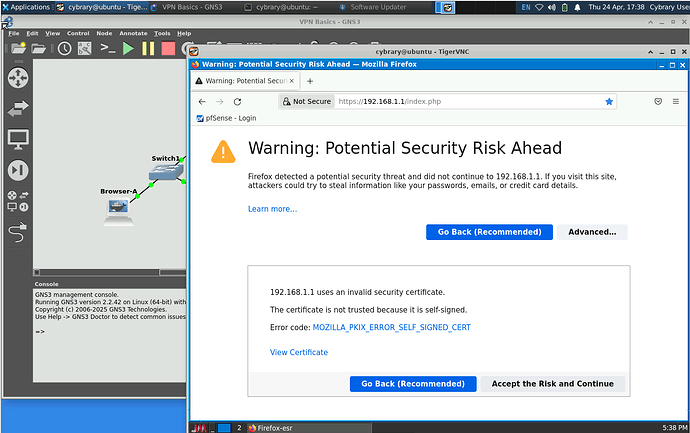Image resolution: width=690 pixels, height=433 pixels.
Task: Open the Firefox hamburger application menu
Action: pyautogui.click(x=678, y=101)
